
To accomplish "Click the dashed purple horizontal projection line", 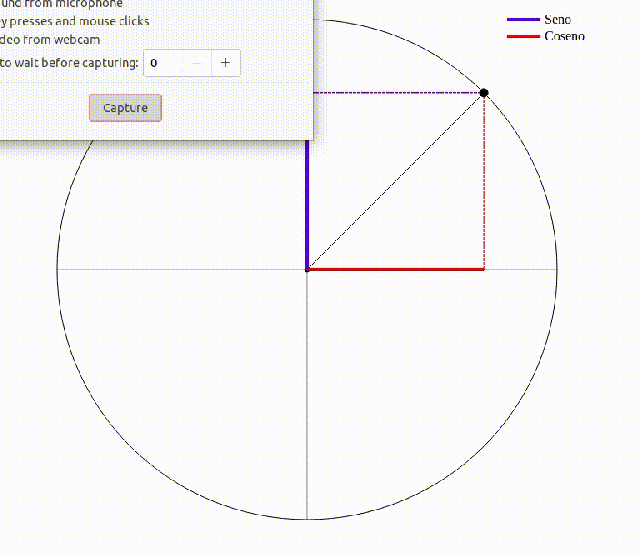I will click(x=400, y=93).
